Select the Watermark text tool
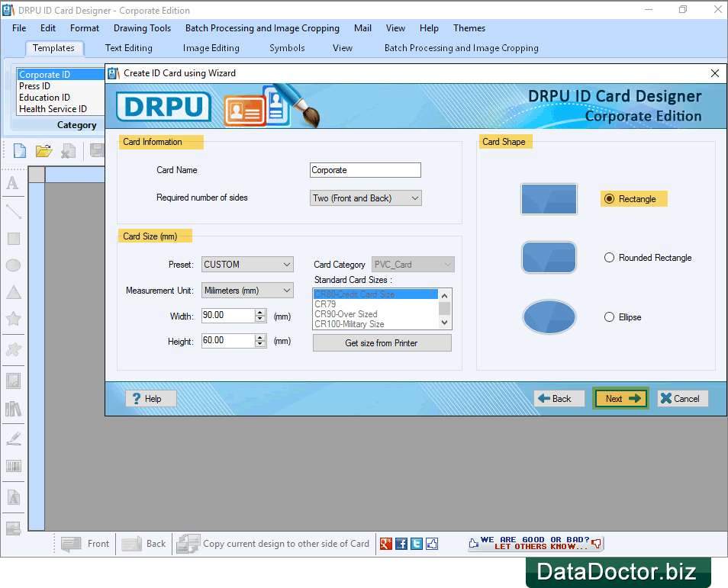 click(x=14, y=497)
